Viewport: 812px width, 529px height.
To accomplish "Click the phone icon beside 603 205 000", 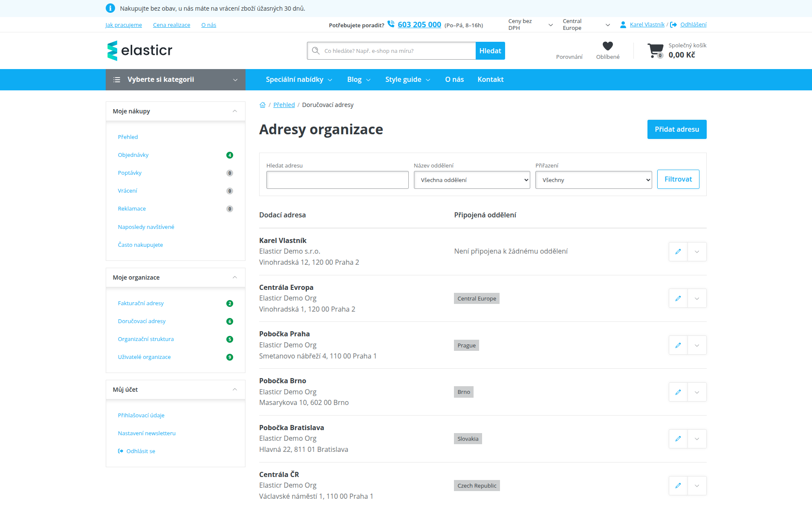I will pyautogui.click(x=391, y=24).
